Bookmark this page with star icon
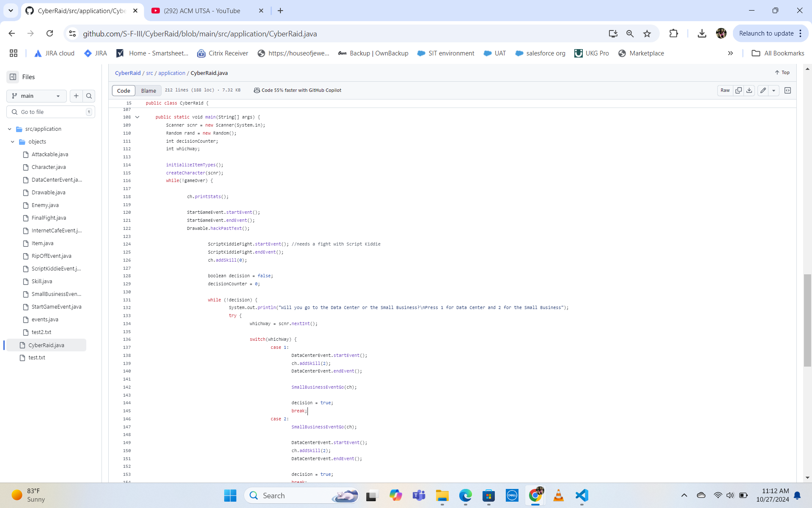The height and width of the screenshot is (508, 812). coord(647,33)
